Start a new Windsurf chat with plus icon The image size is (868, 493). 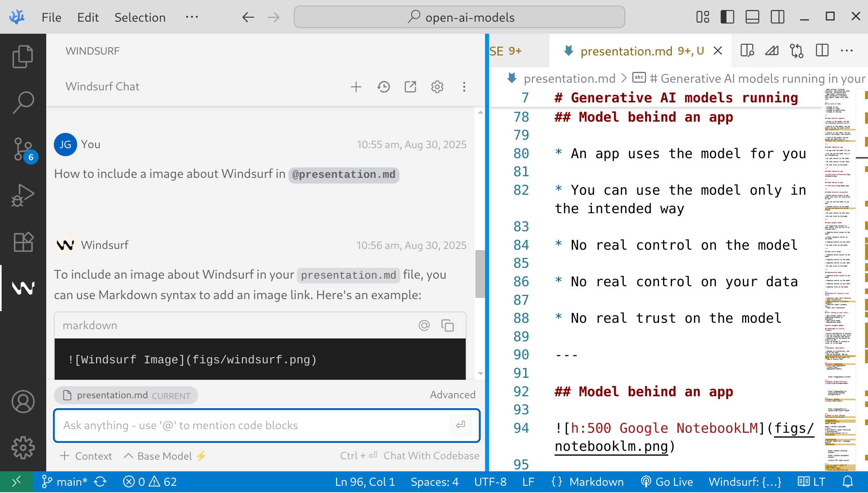[356, 87]
